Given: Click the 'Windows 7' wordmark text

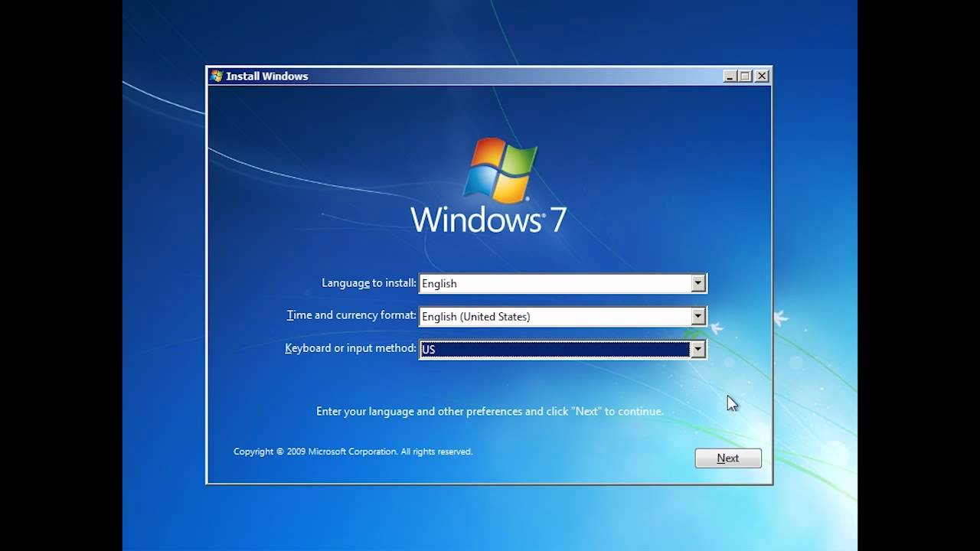Looking at the screenshot, I should tap(488, 220).
